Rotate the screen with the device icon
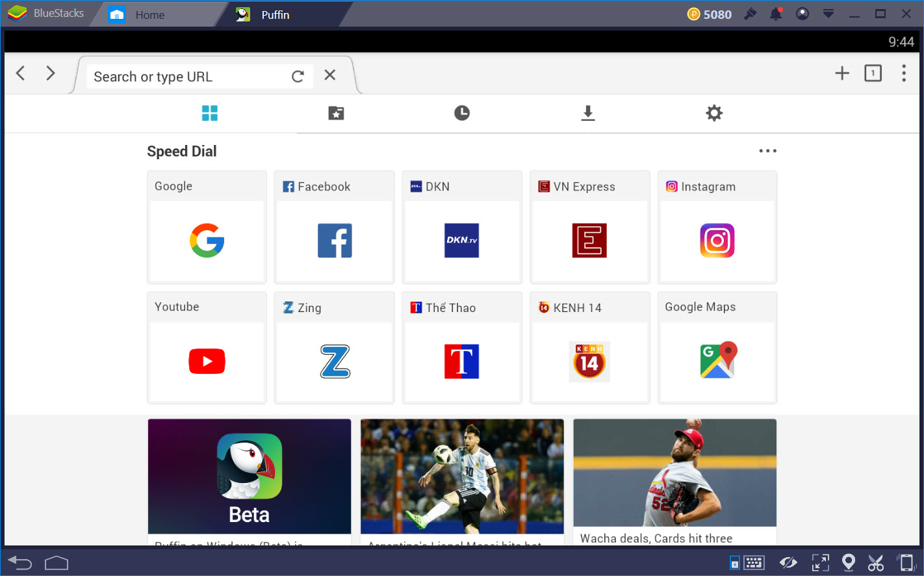The height and width of the screenshot is (576, 924). click(906, 562)
